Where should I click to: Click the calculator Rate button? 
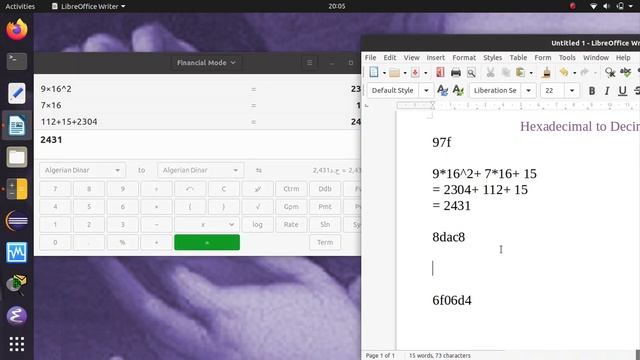pyautogui.click(x=291, y=224)
